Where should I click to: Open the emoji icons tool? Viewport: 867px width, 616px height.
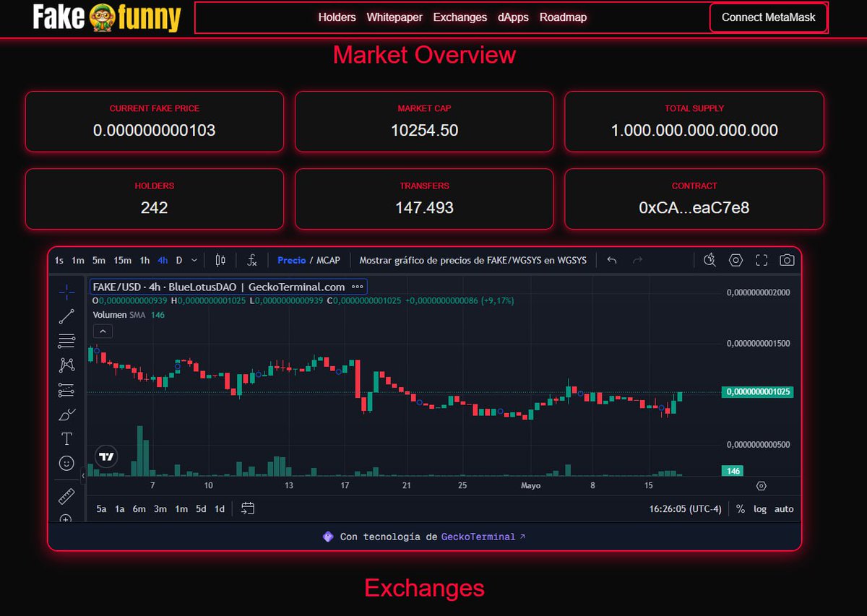pyautogui.click(x=66, y=463)
